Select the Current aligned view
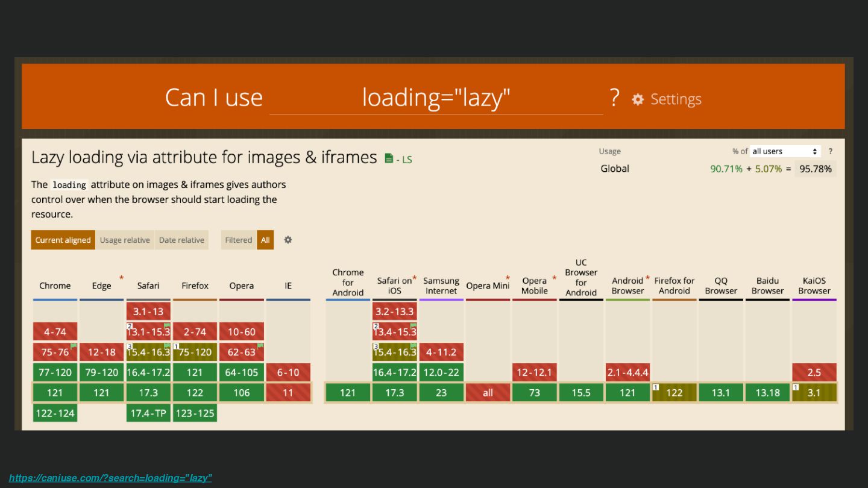The width and height of the screenshot is (868, 488). tap(63, 240)
